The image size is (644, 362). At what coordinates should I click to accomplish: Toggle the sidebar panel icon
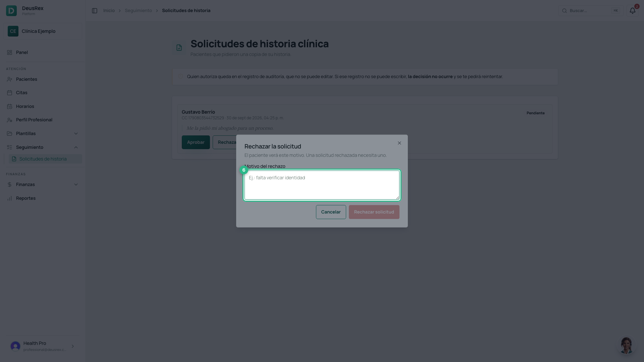pos(95,11)
